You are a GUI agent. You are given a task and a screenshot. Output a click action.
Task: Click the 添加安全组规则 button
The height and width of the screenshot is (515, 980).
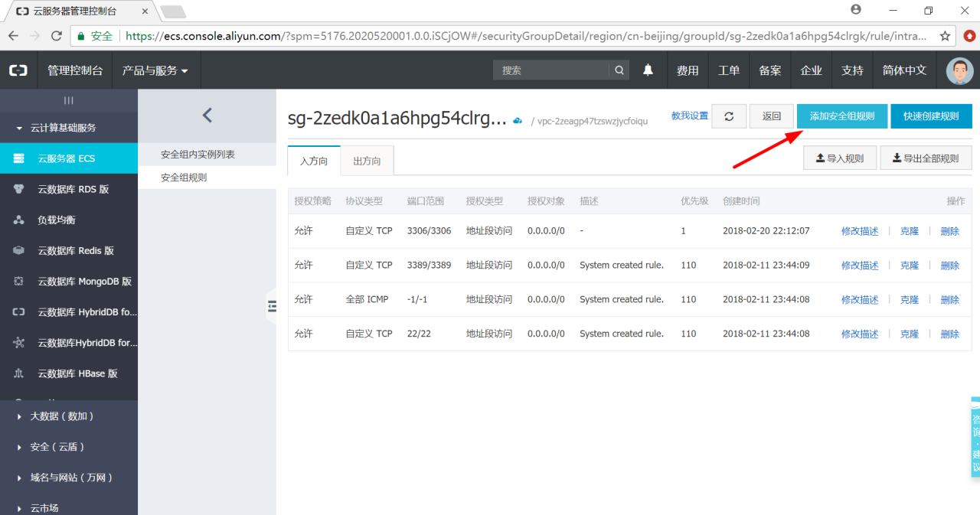pos(841,116)
